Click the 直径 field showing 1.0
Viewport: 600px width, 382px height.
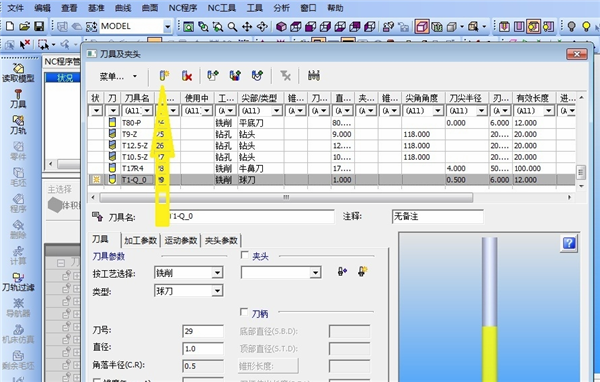(x=203, y=349)
